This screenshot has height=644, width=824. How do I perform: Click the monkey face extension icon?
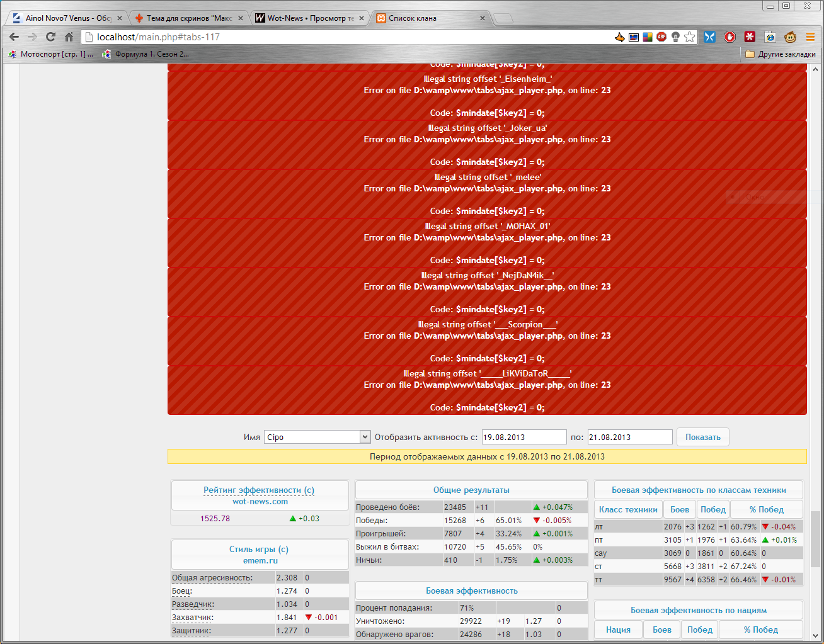coord(790,37)
